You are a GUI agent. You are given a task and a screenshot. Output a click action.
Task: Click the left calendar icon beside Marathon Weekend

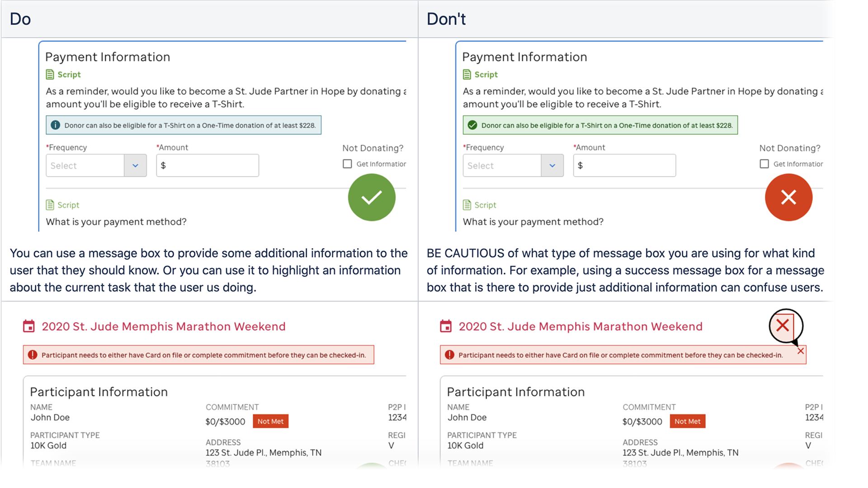pyautogui.click(x=29, y=326)
